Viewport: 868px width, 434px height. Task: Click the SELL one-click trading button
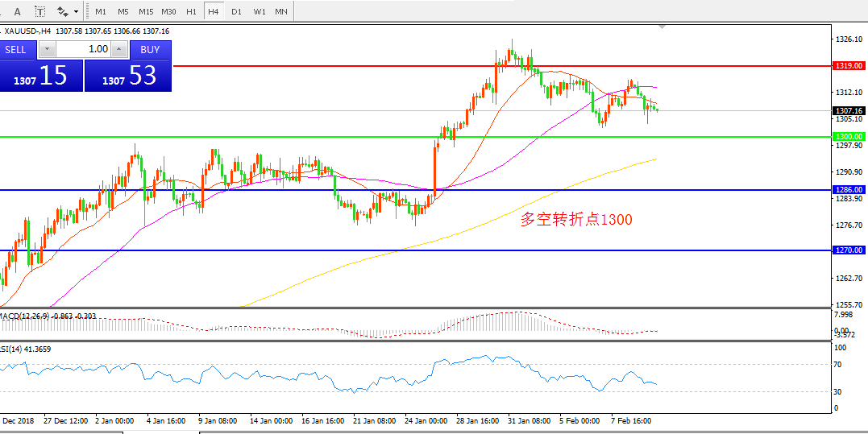[x=16, y=49]
